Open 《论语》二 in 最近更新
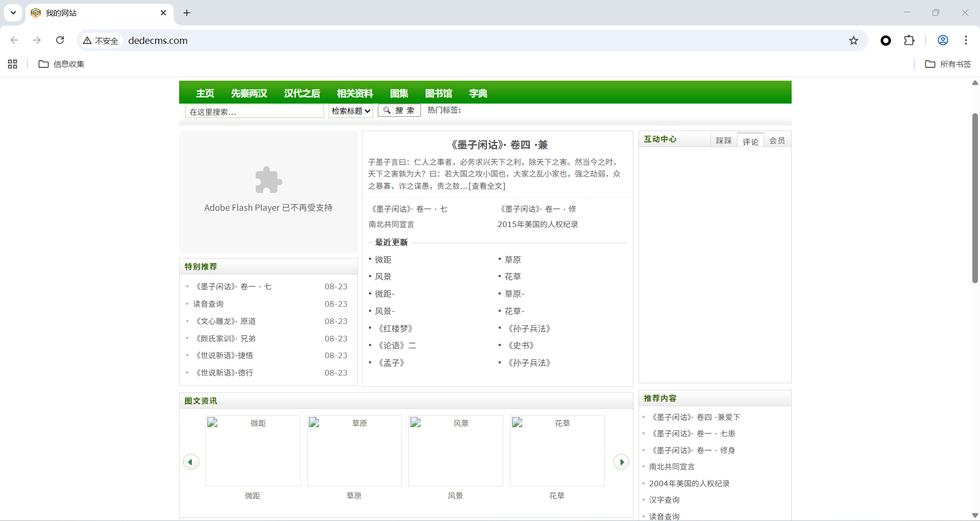Viewport: 980px width, 521px height. coord(396,345)
